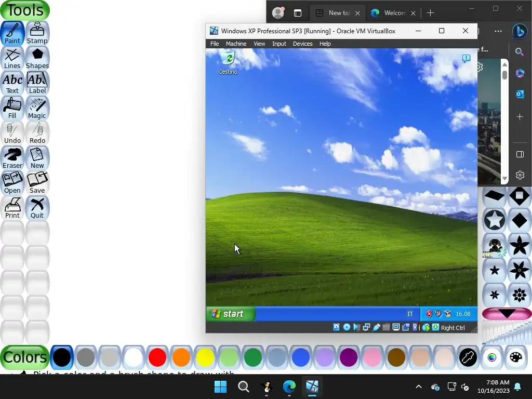532x399 pixels.
Task: Pick the pink color swatch
Action: click(x=372, y=357)
